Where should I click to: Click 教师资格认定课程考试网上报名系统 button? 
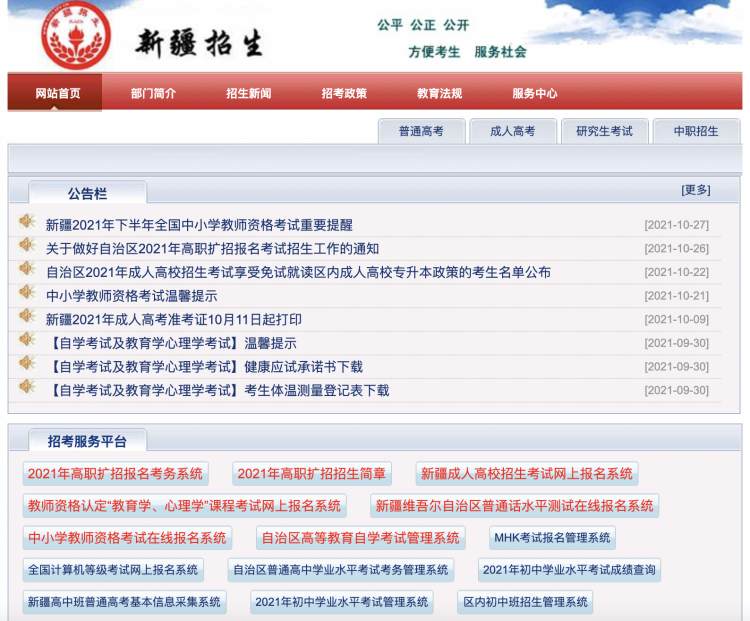pyautogui.click(x=185, y=506)
